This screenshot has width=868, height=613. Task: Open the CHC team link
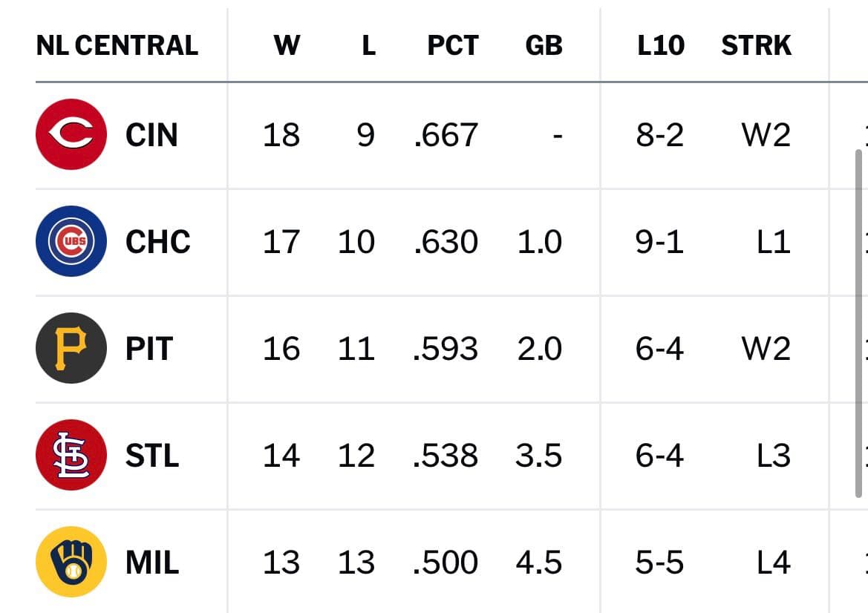(157, 242)
